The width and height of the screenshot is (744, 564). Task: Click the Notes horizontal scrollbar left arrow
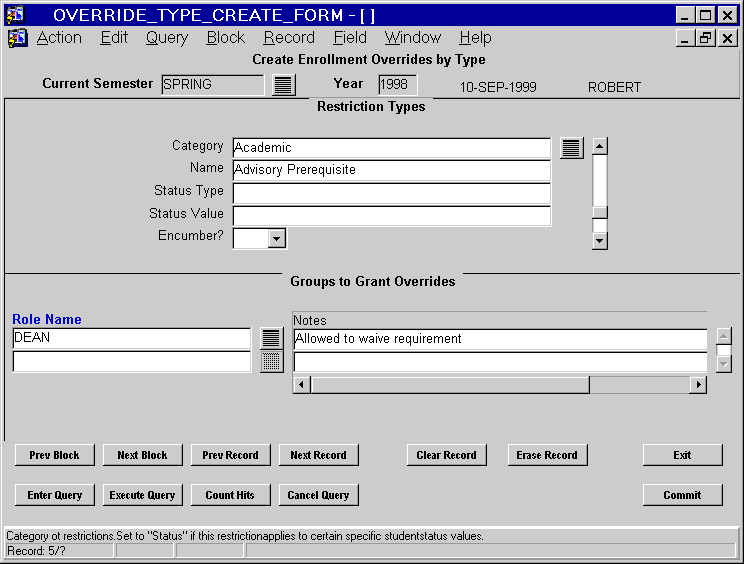pos(302,384)
